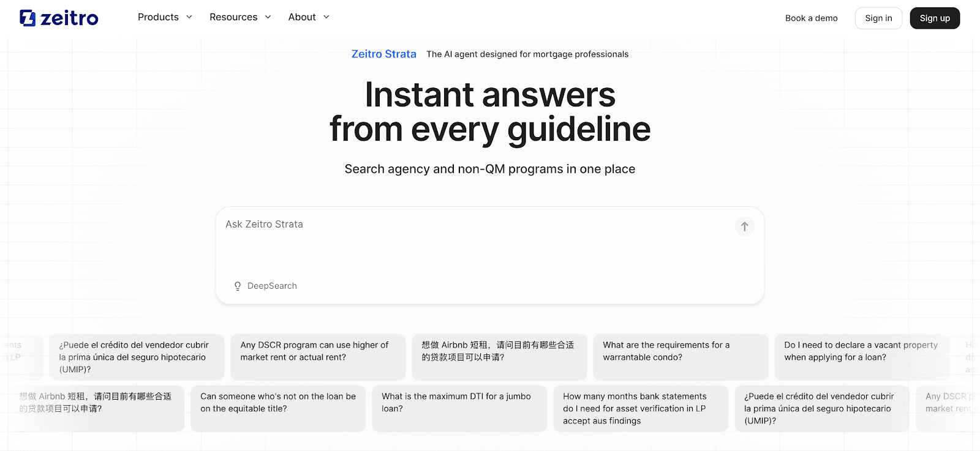The height and width of the screenshot is (451, 980).
Task: Expand the Resources dropdown menu
Action: tap(240, 17)
